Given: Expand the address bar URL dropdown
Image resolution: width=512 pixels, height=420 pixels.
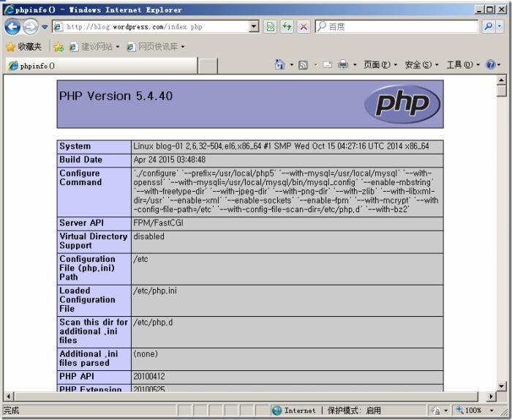Looking at the screenshot, I should [254, 26].
